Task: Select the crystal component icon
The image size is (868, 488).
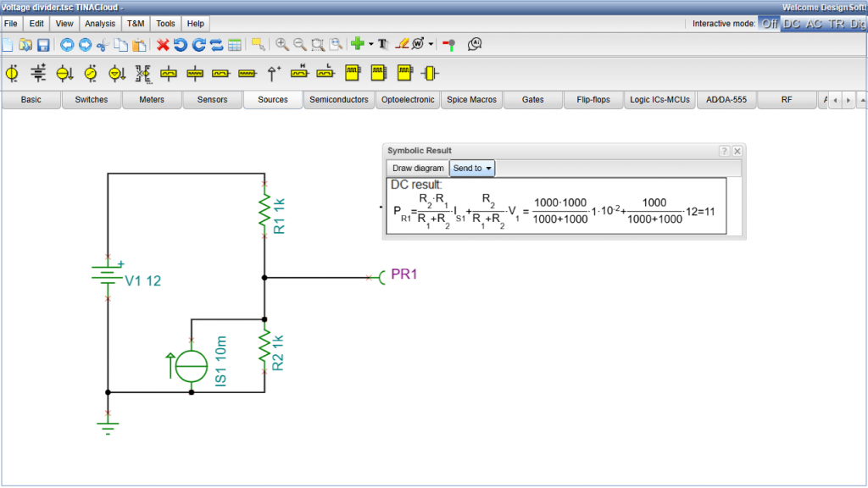Action: click(431, 74)
